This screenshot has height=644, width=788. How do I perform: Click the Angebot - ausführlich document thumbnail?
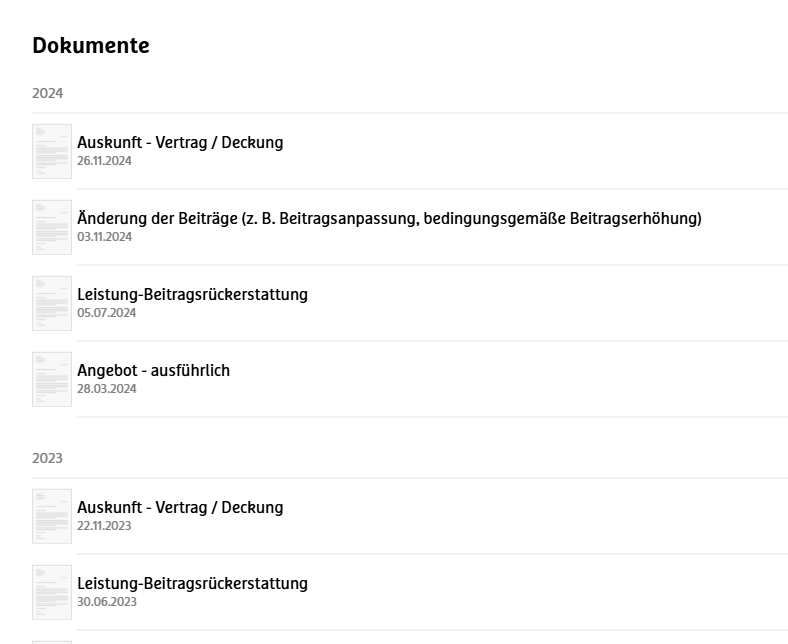click(x=52, y=379)
